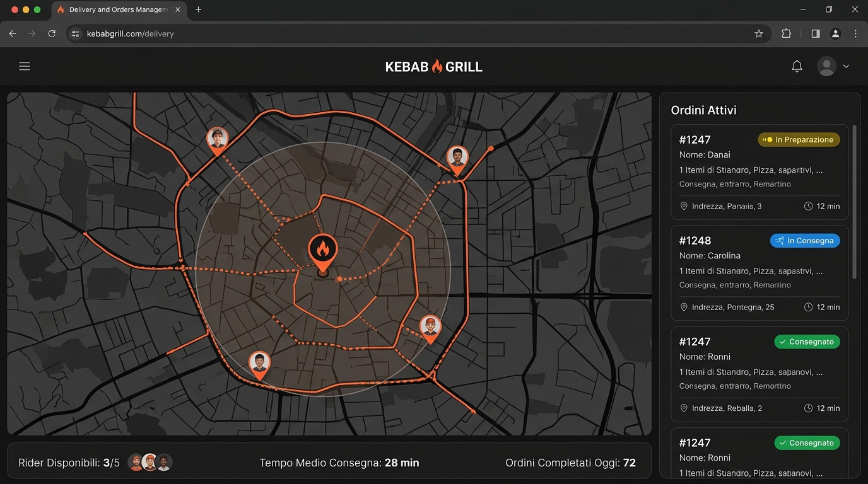Open the profile account dropdown chevron
Image resolution: width=868 pixels, height=484 pixels.
pyautogui.click(x=845, y=66)
